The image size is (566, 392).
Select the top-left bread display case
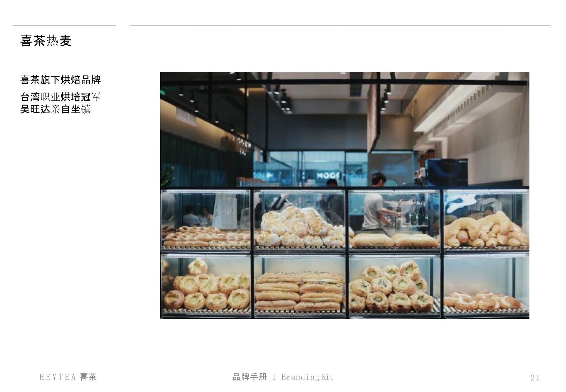[x=206, y=220]
